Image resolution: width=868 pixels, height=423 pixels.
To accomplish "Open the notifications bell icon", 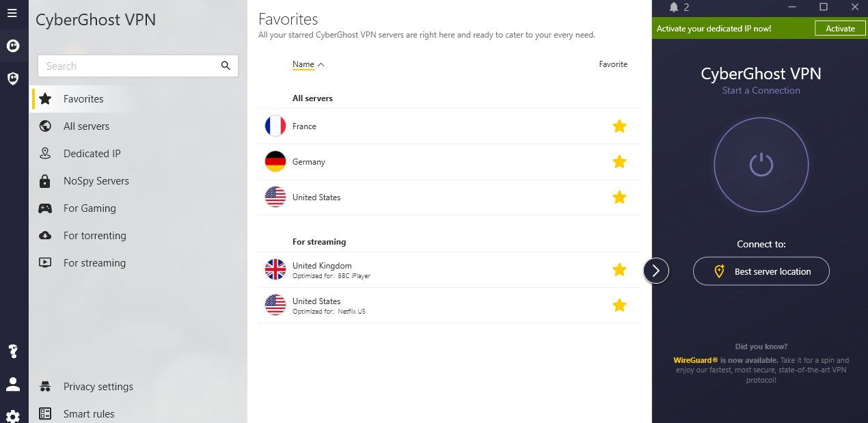I will [674, 8].
